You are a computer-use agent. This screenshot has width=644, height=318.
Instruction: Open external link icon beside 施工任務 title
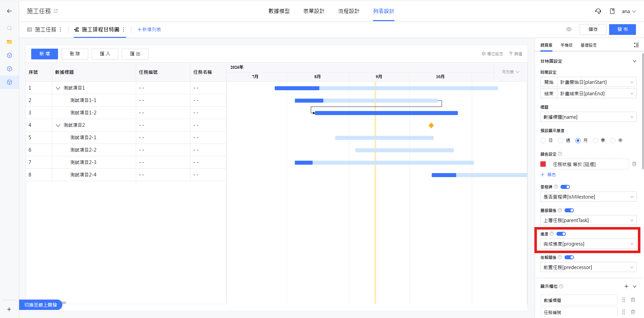[x=56, y=11]
